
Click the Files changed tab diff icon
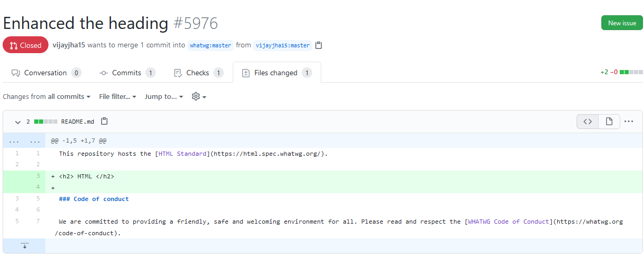click(245, 73)
